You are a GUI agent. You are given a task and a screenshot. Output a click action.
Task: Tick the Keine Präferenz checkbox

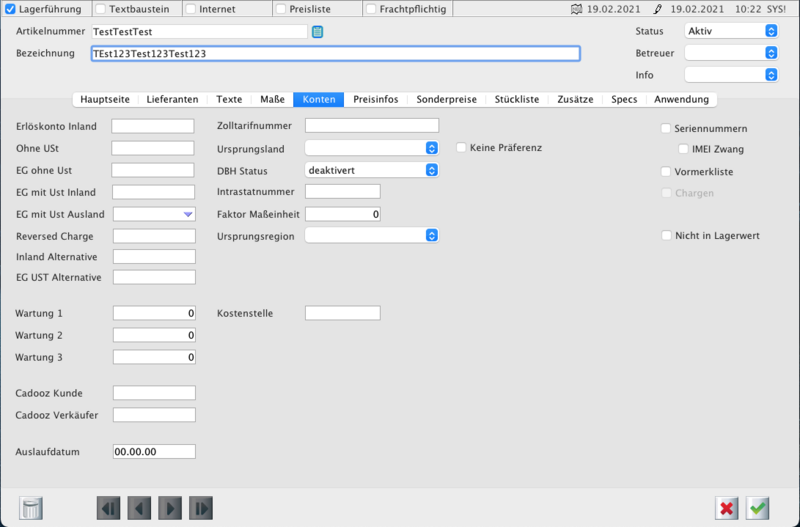coord(462,148)
